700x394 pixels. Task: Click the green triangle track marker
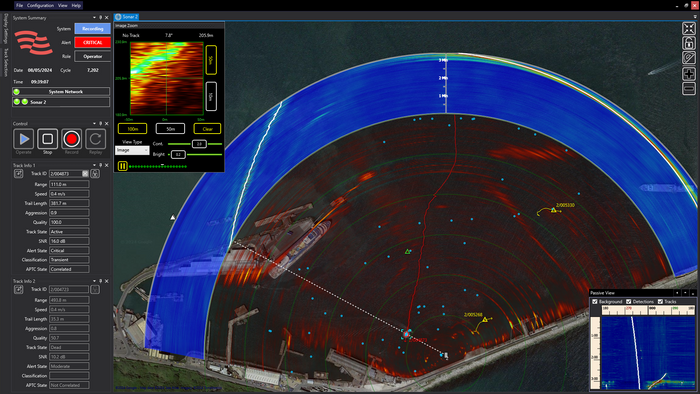pyautogui.click(x=407, y=252)
